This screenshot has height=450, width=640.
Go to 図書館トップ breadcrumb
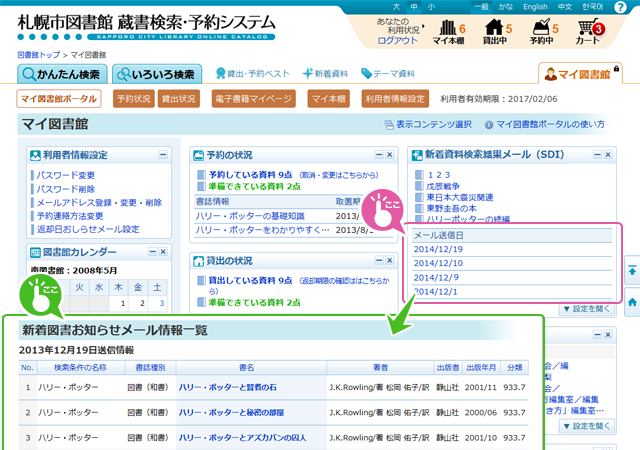(39, 55)
